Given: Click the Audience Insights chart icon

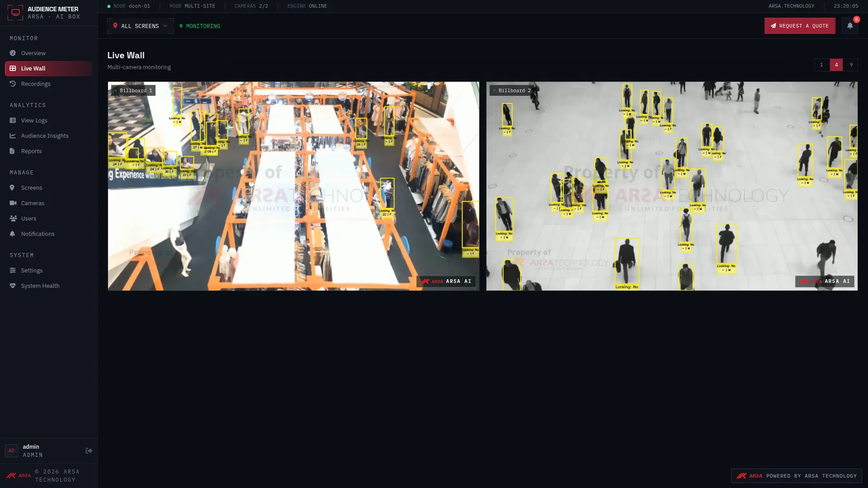Looking at the screenshot, I should pos(13,136).
